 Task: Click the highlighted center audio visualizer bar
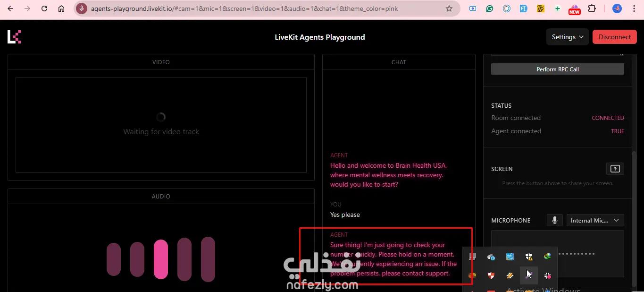tap(161, 259)
